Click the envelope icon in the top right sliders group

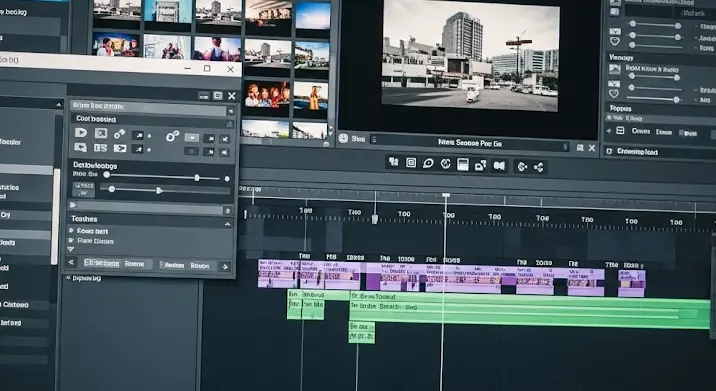click(615, 32)
